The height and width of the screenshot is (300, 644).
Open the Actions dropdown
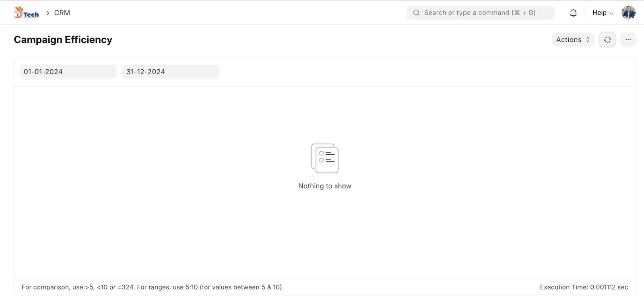[x=569, y=40]
